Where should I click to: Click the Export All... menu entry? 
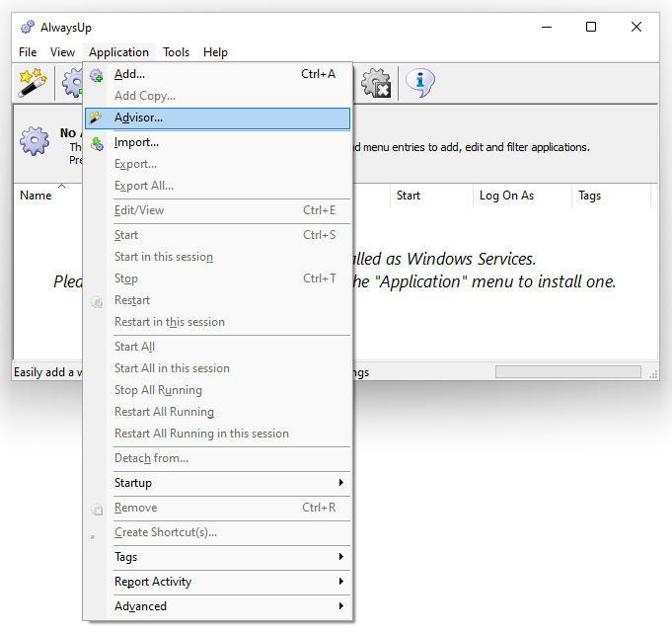coord(218,186)
